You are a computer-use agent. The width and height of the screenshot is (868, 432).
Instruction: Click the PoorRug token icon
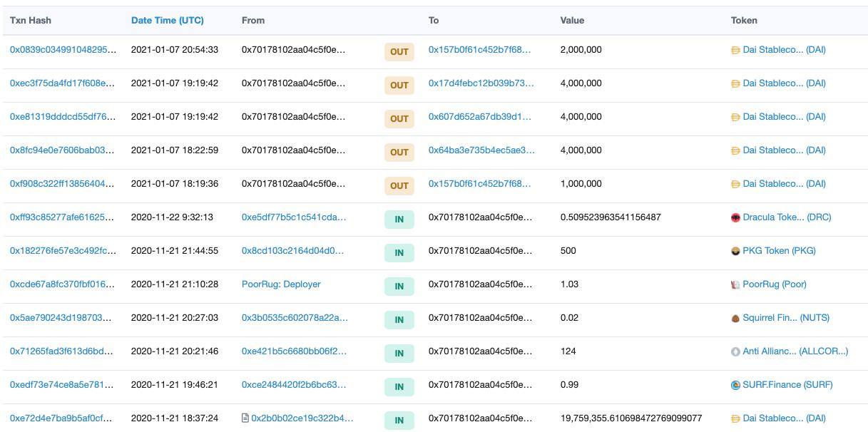(735, 284)
